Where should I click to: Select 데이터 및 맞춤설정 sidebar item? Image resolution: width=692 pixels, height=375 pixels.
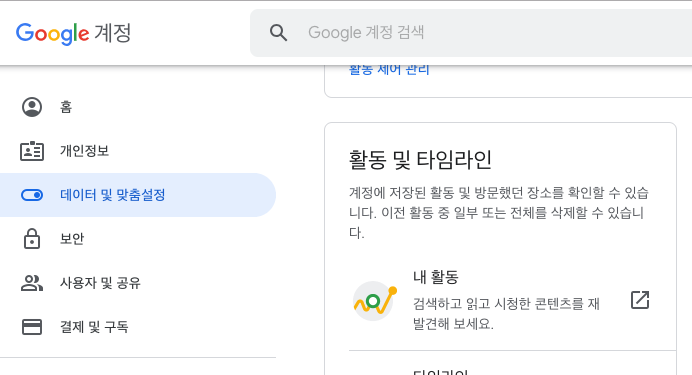[138, 195]
